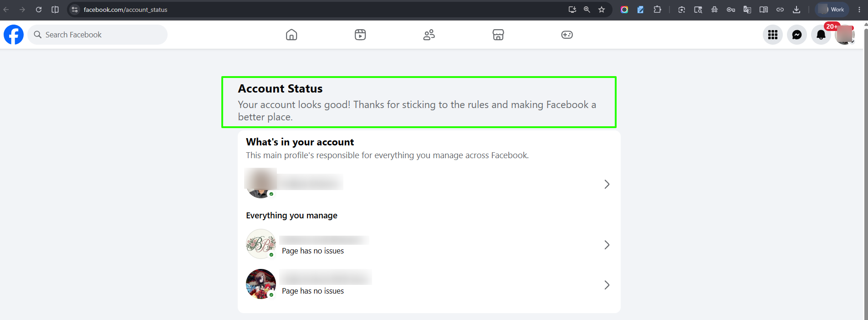Viewport: 868px width, 320px height.
Task: Click the 'Everything you manage' label
Action: pos(291,216)
